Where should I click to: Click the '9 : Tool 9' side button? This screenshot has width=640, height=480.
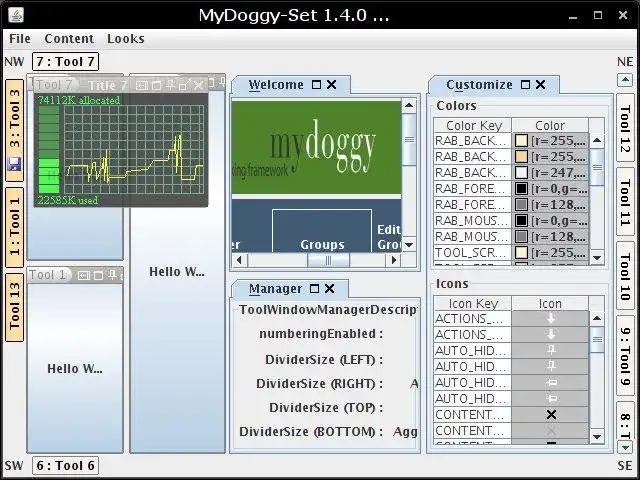(625, 355)
